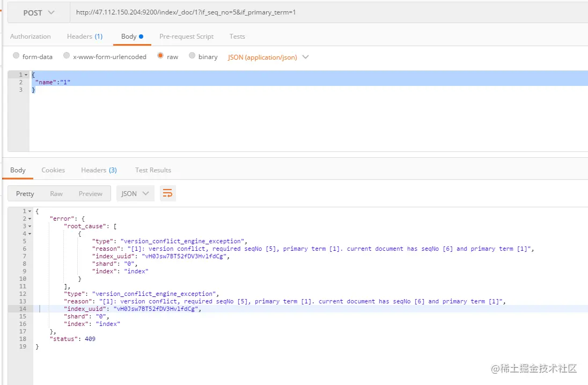
Task: Select the request Body tab
Action: coord(132,37)
